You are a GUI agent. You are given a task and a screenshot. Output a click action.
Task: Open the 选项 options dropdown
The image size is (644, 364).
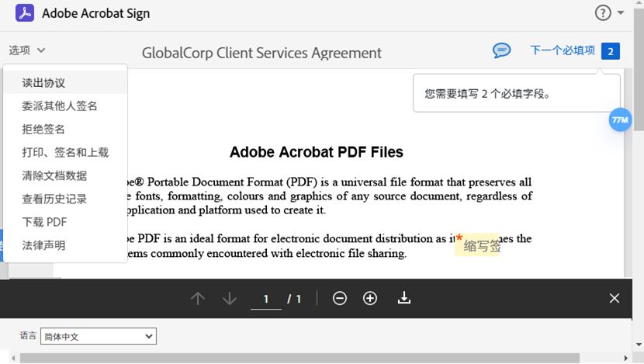tap(26, 50)
